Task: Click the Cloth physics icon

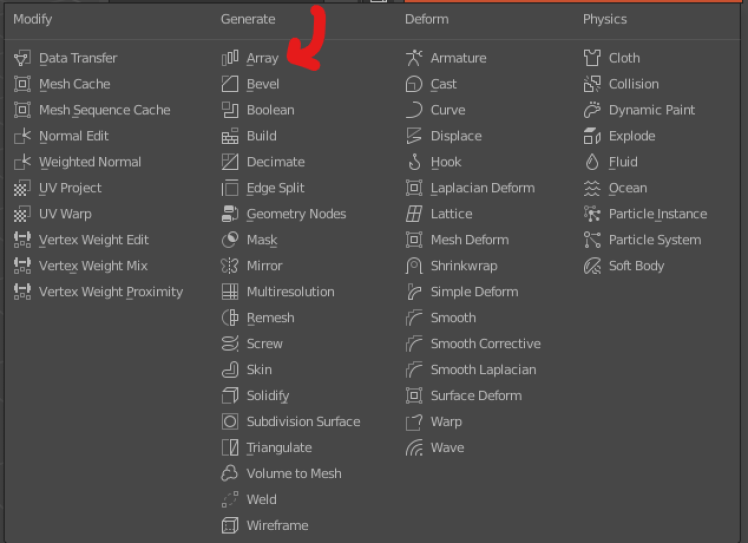Action: click(592, 58)
